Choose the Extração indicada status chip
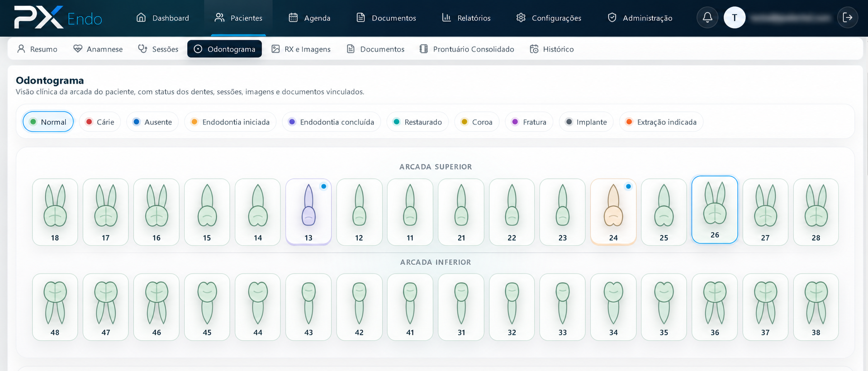This screenshot has height=371, width=868. coord(661,122)
